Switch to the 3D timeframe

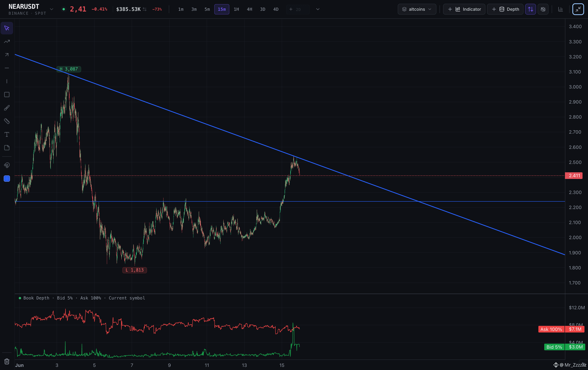point(263,9)
